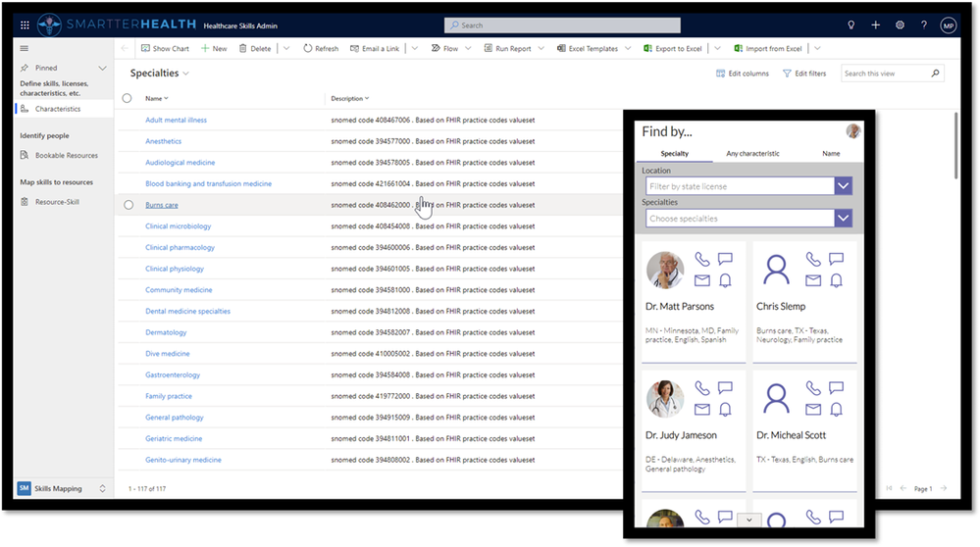The width and height of the screenshot is (980, 547).
Task: Open the Edit columns panel
Action: pos(743,74)
